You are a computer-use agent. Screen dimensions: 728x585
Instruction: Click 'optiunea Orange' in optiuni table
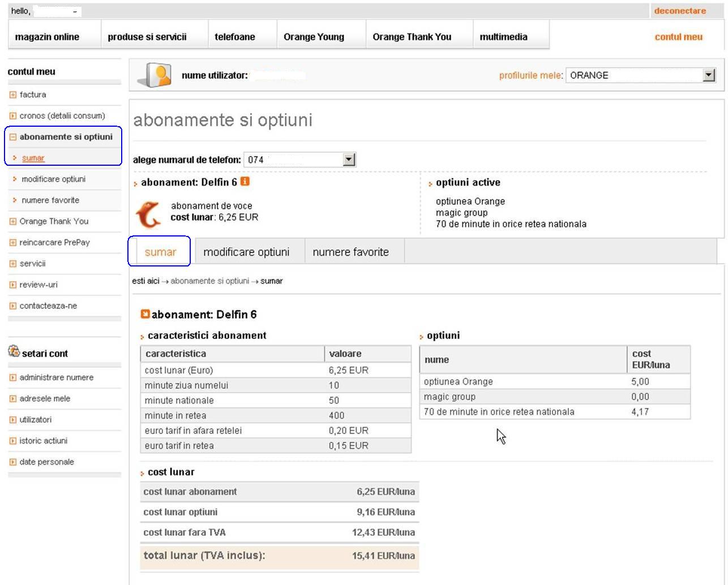458,382
